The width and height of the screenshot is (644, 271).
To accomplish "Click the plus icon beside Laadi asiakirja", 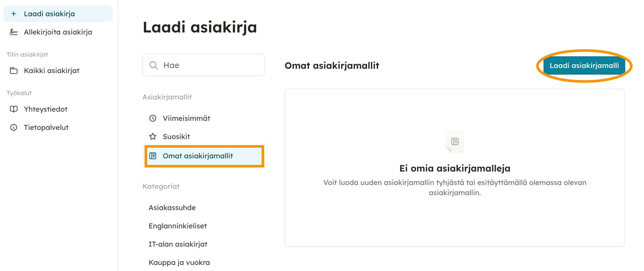I will coord(14,14).
